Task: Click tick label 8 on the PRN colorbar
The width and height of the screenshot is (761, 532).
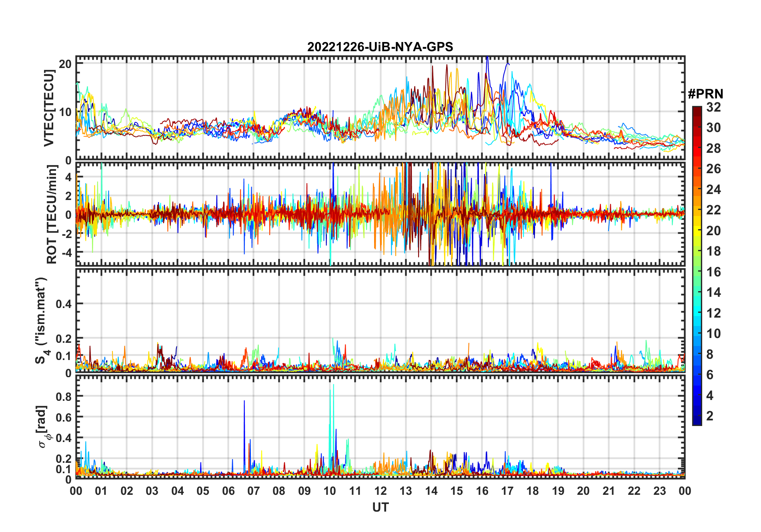Action: point(710,354)
